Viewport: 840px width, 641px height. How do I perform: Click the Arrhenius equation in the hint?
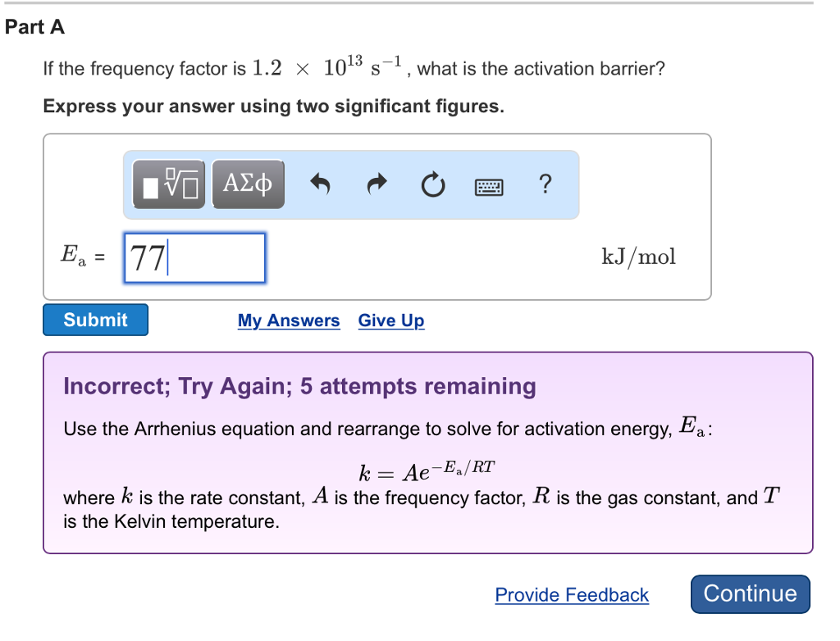[427, 467]
